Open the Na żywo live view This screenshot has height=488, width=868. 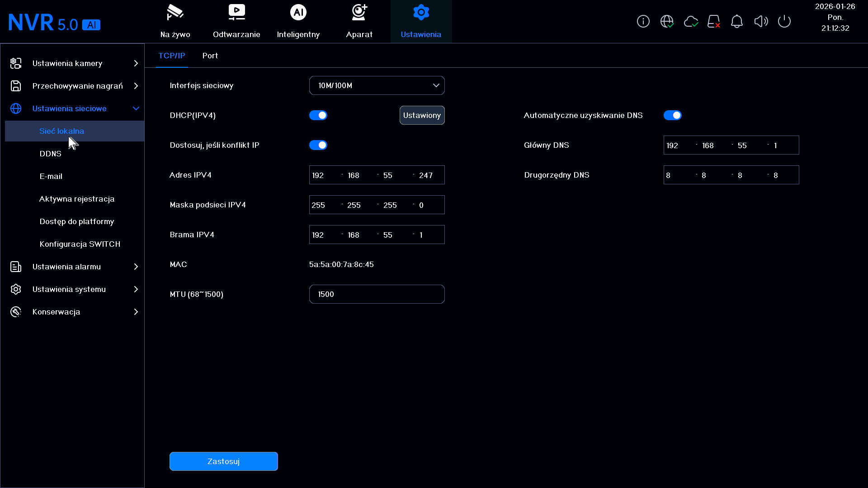coord(175,21)
